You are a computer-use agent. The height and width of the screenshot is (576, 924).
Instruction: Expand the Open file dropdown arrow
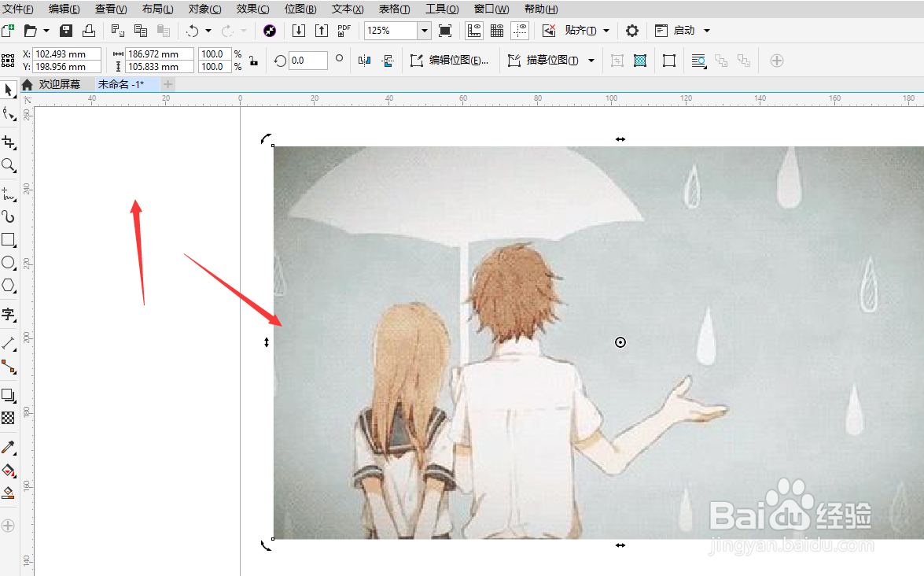pos(46,31)
